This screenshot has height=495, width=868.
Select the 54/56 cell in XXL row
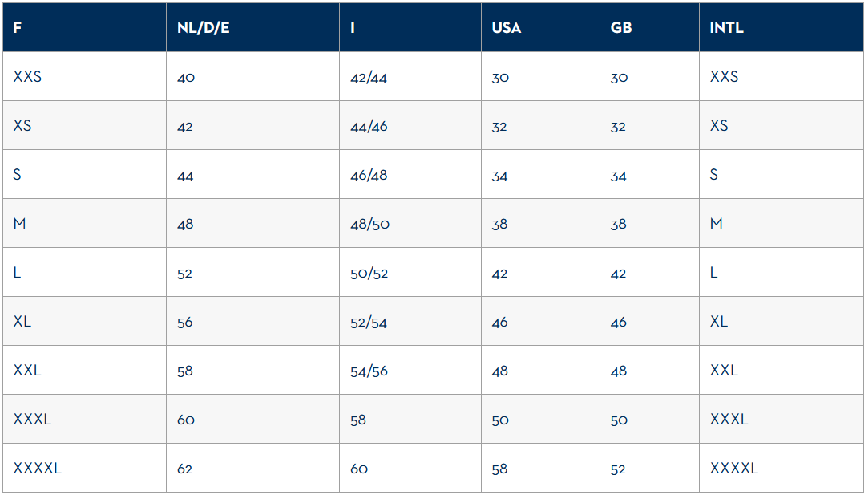pos(410,370)
